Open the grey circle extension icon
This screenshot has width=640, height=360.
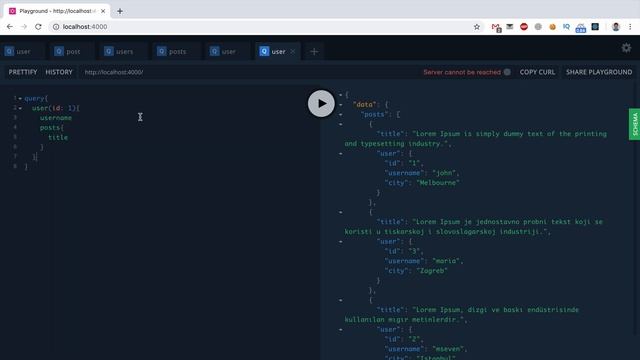pos(538,27)
